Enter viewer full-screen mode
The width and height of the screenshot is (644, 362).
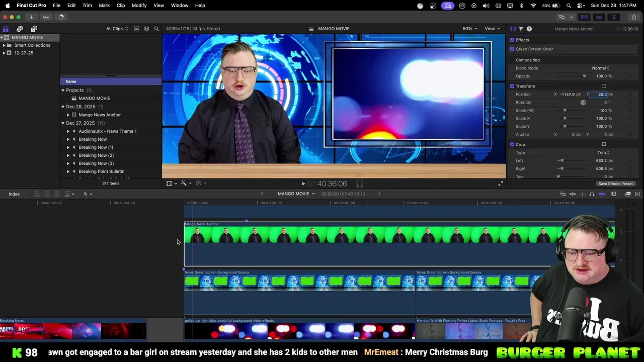click(501, 184)
